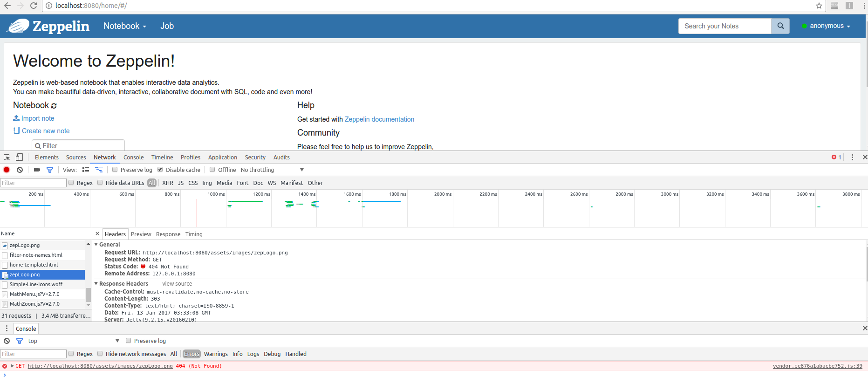
Task: Toggle device toolbar icon in DevTools
Action: coord(19,158)
